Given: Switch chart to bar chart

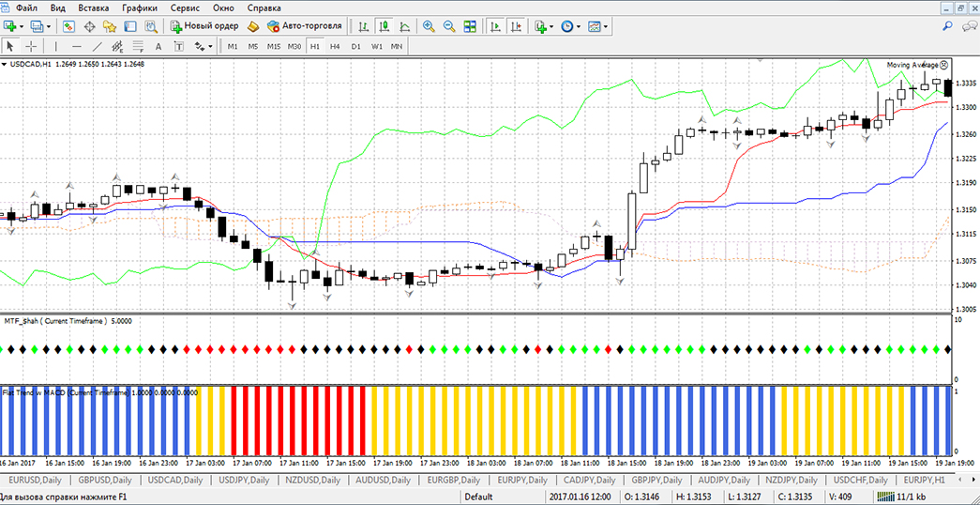Looking at the screenshot, I should (363, 26).
